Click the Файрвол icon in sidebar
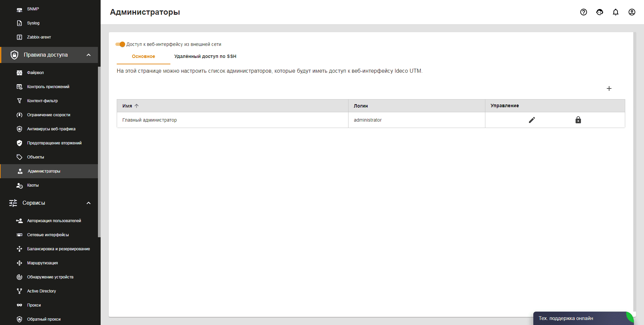 coord(19,73)
